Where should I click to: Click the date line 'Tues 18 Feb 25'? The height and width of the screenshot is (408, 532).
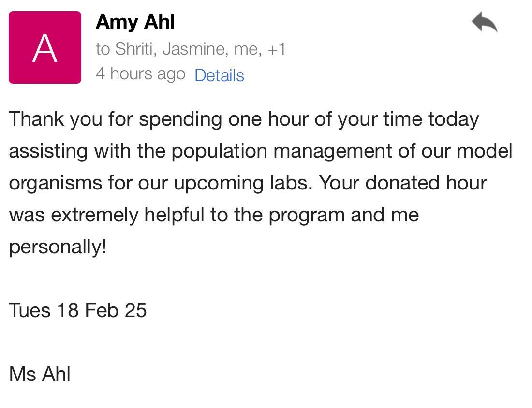(x=77, y=310)
